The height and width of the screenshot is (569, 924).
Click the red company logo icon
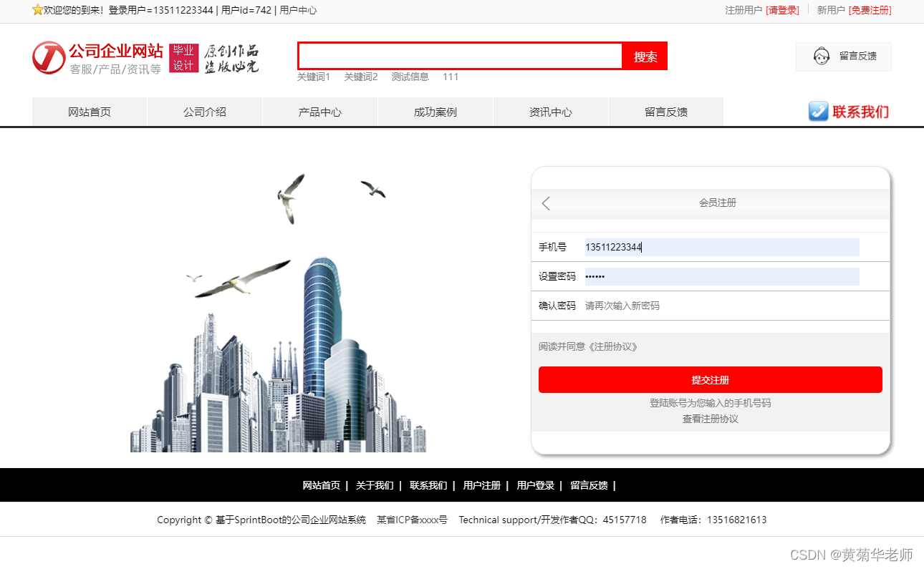pyautogui.click(x=49, y=57)
